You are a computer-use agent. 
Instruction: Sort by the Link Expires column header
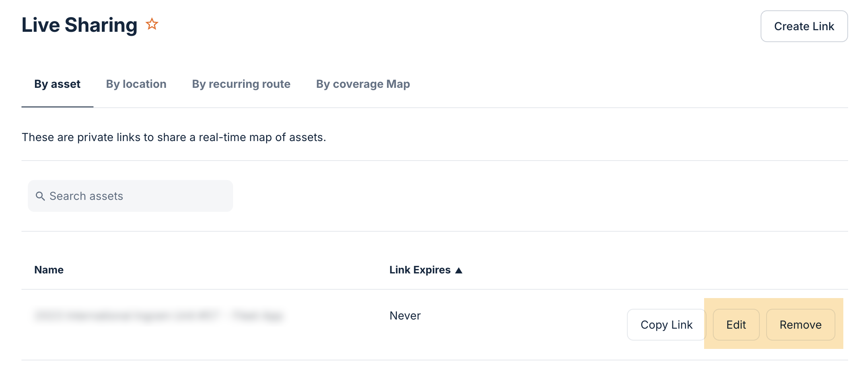(x=420, y=270)
